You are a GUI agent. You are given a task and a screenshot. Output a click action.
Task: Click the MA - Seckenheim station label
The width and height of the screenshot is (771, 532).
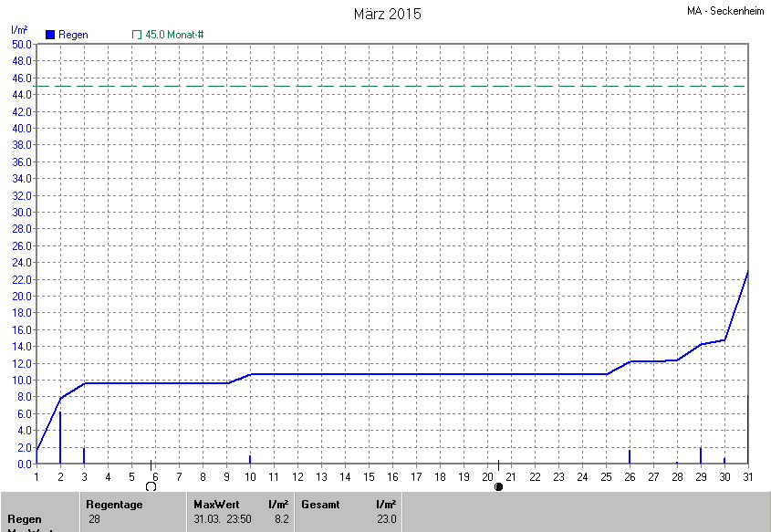click(x=725, y=12)
